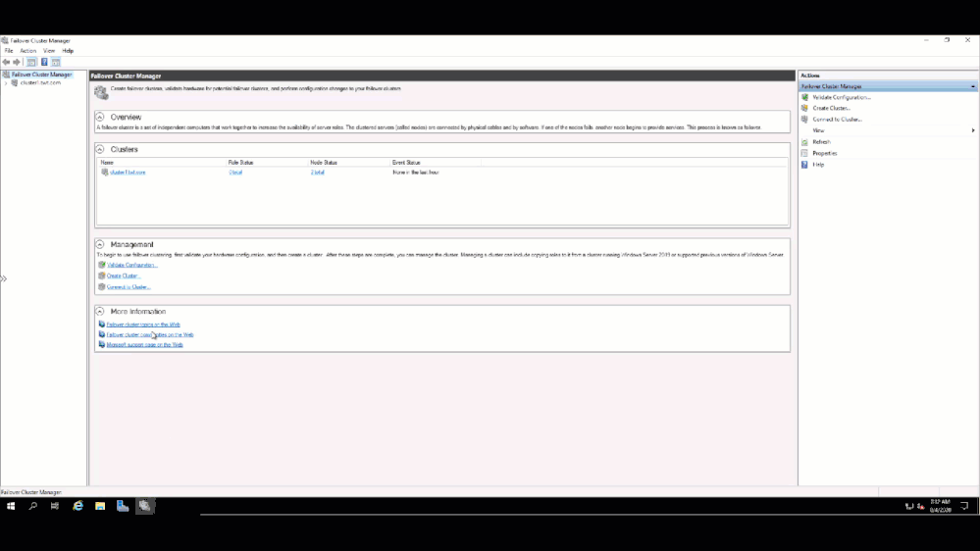The image size is (980, 551).
Task: Click the taskbar clock and date
Action: [940, 506]
